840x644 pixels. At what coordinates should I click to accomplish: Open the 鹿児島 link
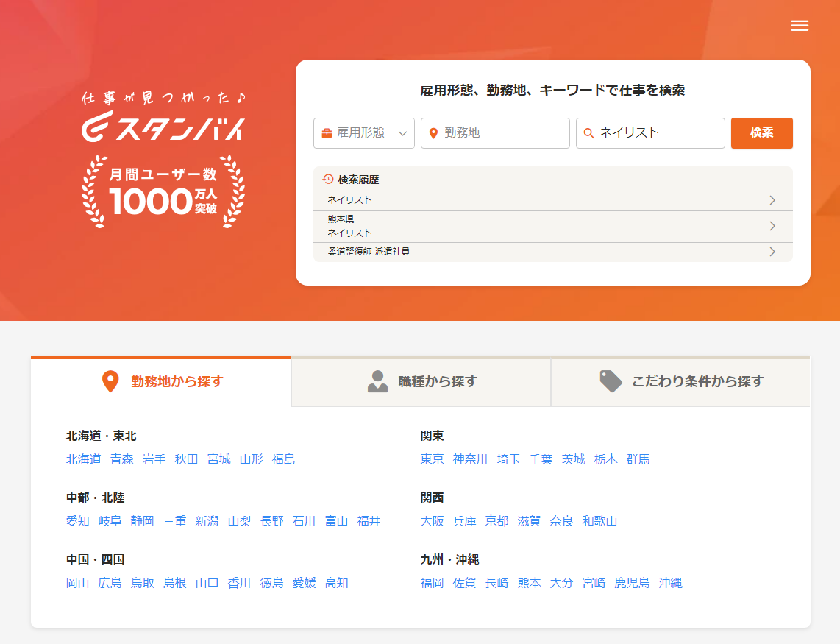point(632,583)
